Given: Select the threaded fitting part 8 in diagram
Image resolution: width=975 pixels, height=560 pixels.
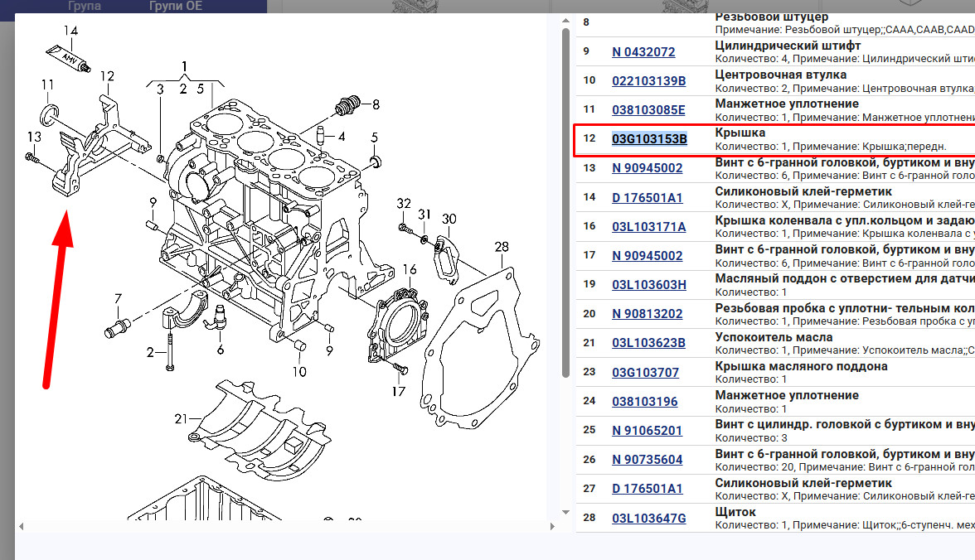Looking at the screenshot, I should click(346, 105).
